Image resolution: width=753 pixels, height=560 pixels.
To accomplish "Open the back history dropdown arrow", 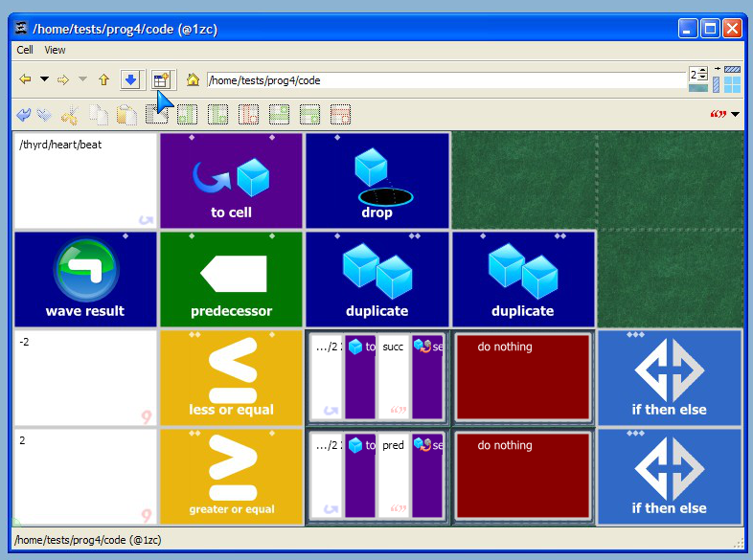I will 44,79.
